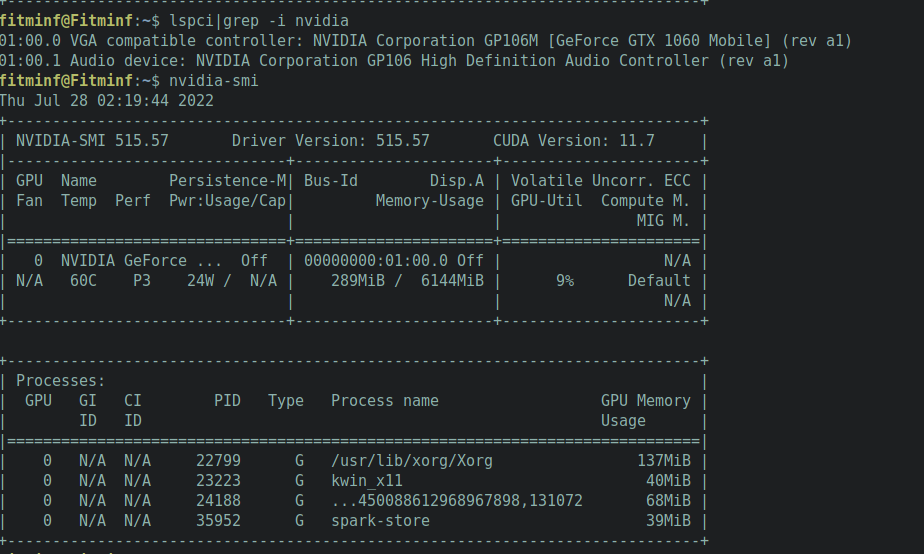Click the 9% GPU utilization value
This screenshot has height=554, width=924.
coord(565,281)
